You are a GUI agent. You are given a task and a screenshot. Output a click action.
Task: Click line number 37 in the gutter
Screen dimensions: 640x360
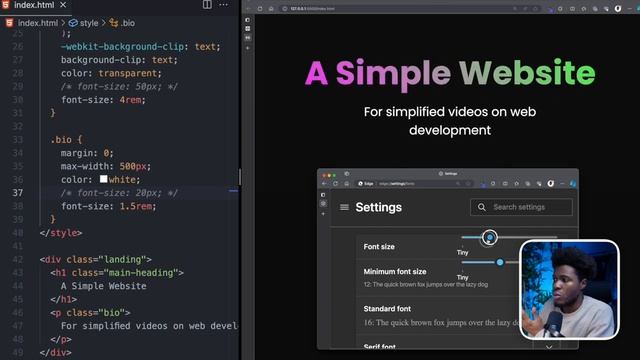coord(18,193)
